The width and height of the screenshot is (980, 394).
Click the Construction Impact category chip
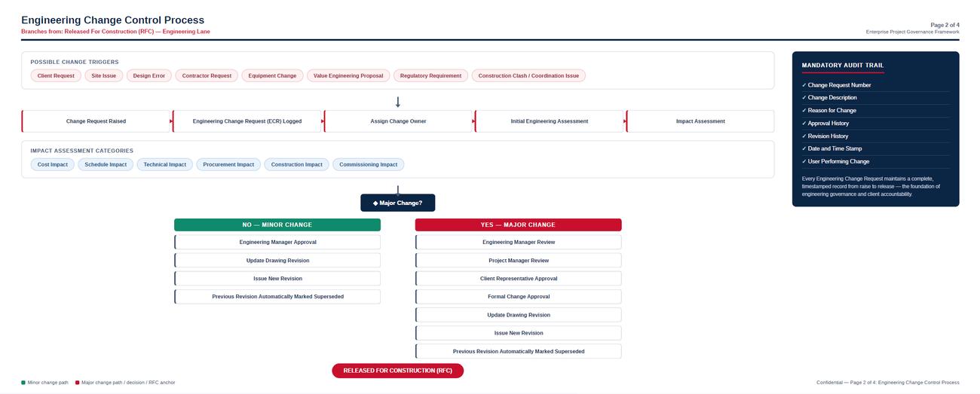coord(296,164)
